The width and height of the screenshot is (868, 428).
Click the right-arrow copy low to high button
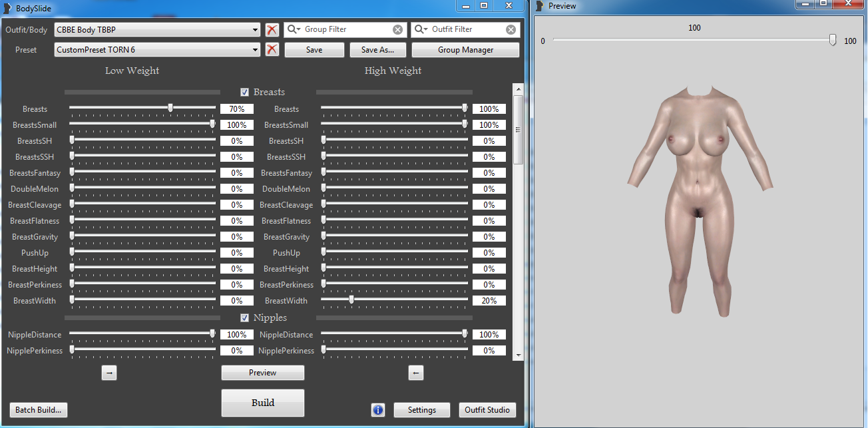coord(110,373)
